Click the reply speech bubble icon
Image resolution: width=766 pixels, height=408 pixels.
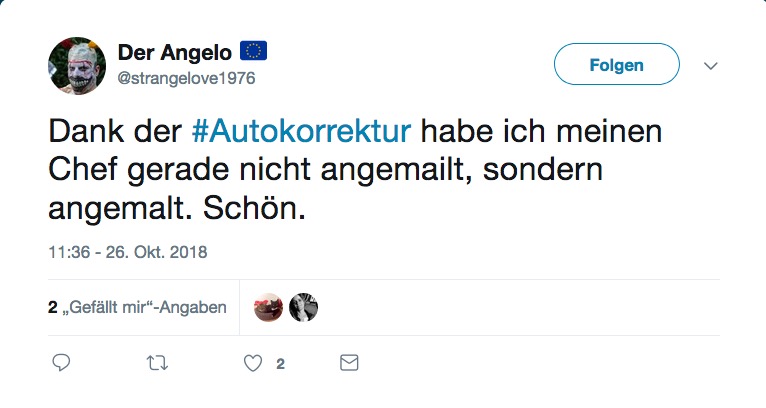(61, 363)
